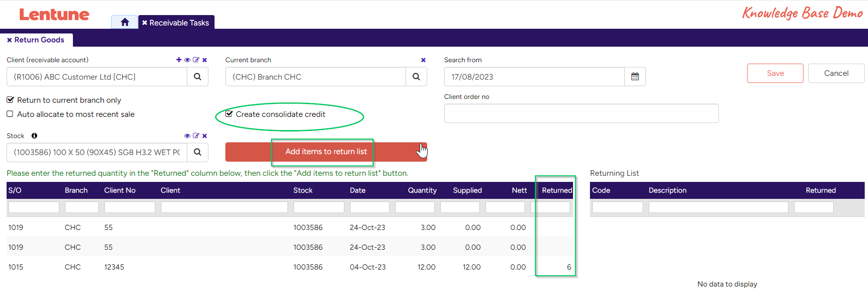Sort by Date column header

tap(358, 190)
